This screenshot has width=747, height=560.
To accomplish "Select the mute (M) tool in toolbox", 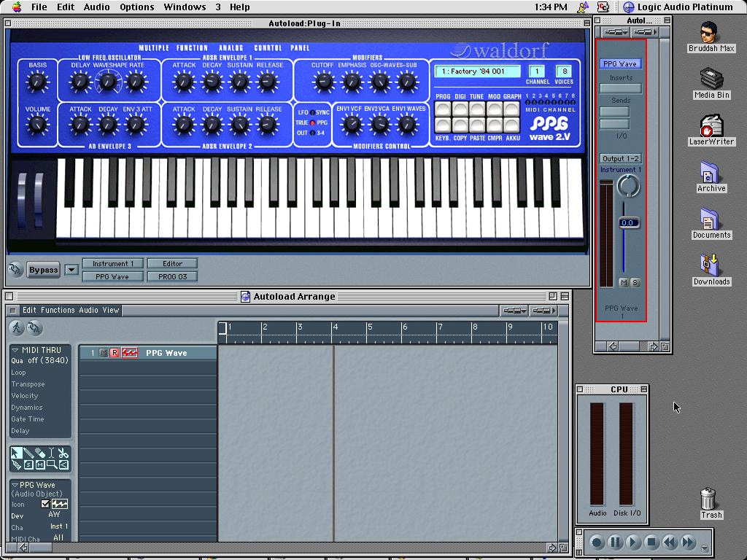I will pyautogui.click(x=40, y=464).
